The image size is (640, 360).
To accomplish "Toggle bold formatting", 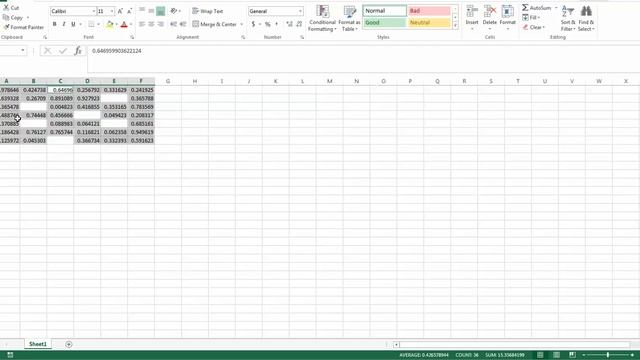I will point(55,24).
